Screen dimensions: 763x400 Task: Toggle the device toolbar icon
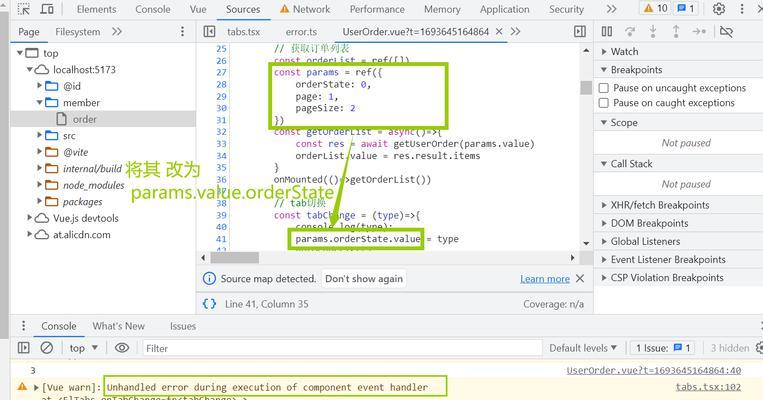click(x=47, y=9)
